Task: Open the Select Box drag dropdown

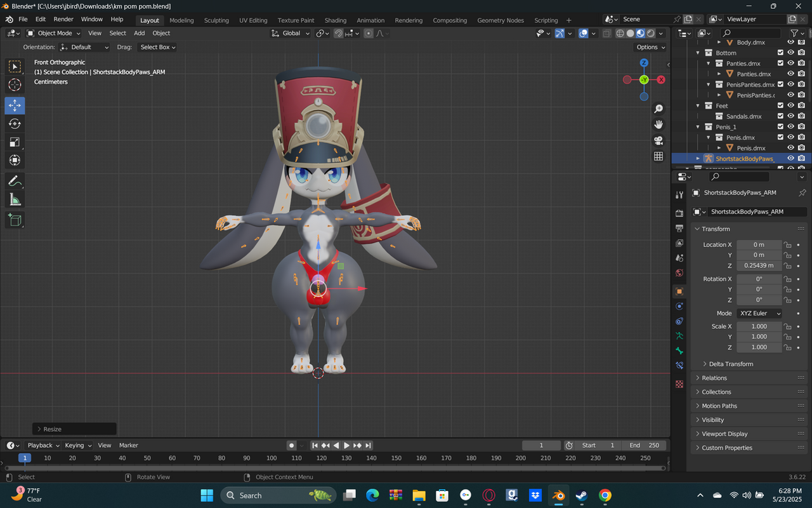Action: 157,47
